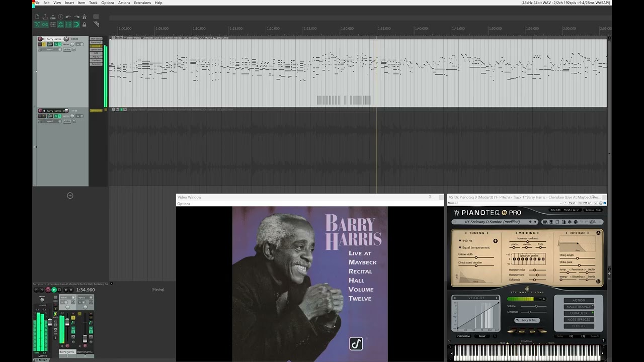Click the transport Pause button
The height and width of the screenshot is (362, 644).
(71, 290)
